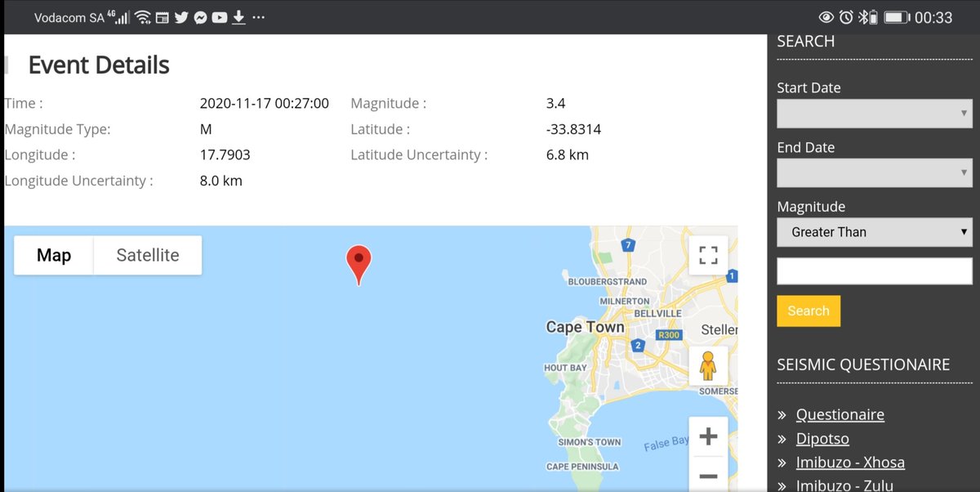Open the Start Date dropdown
This screenshot has height=492, width=980.
point(875,114)
